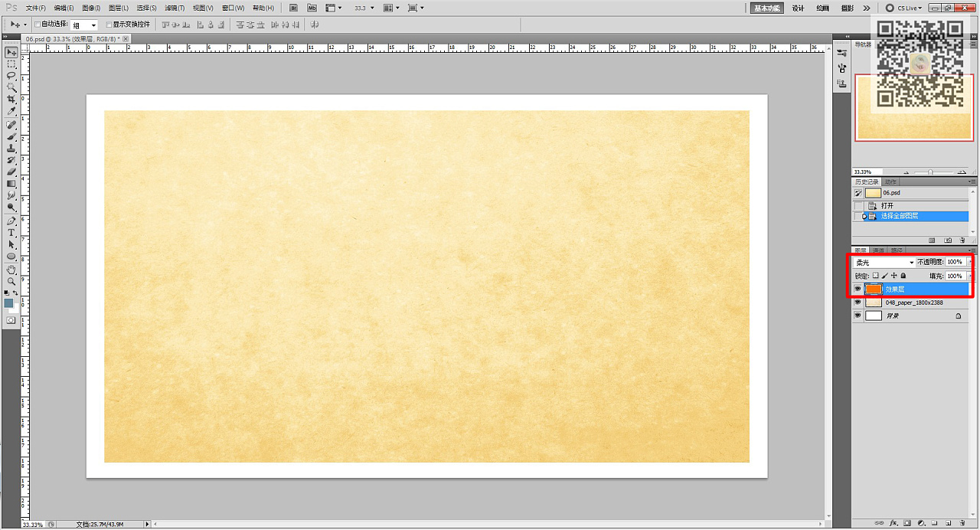This screenshot has height=530, width=980.
Task: Select the Horizontal Type tool
Action: [x=11, y=233]
